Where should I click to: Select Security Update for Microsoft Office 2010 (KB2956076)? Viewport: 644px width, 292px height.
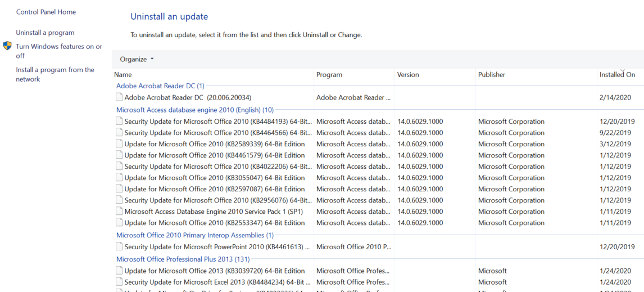tap(218, 200)
